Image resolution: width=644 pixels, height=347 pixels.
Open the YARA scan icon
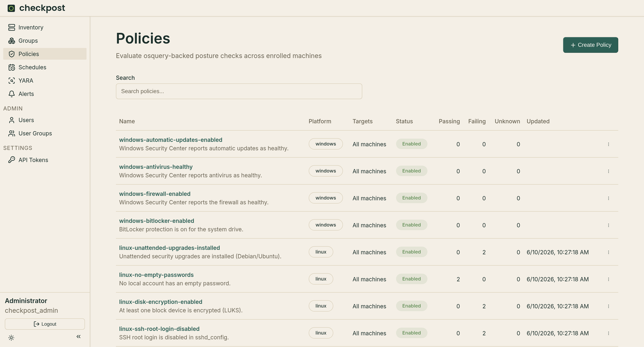point(11,80)
